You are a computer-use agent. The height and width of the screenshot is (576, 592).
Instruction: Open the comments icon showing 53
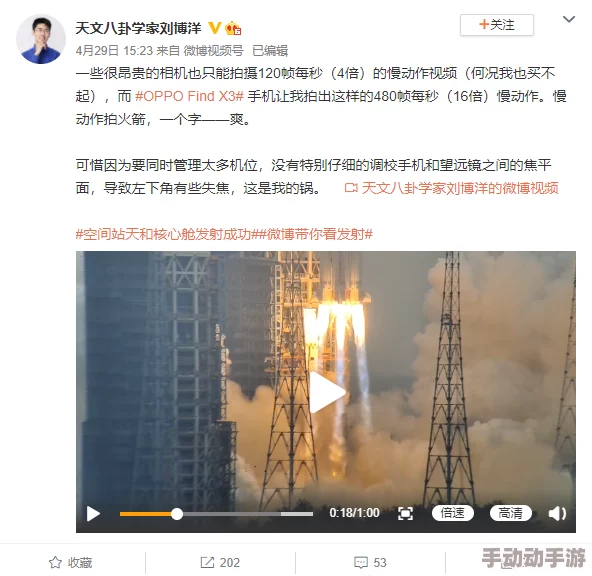[x=361, y=562]
